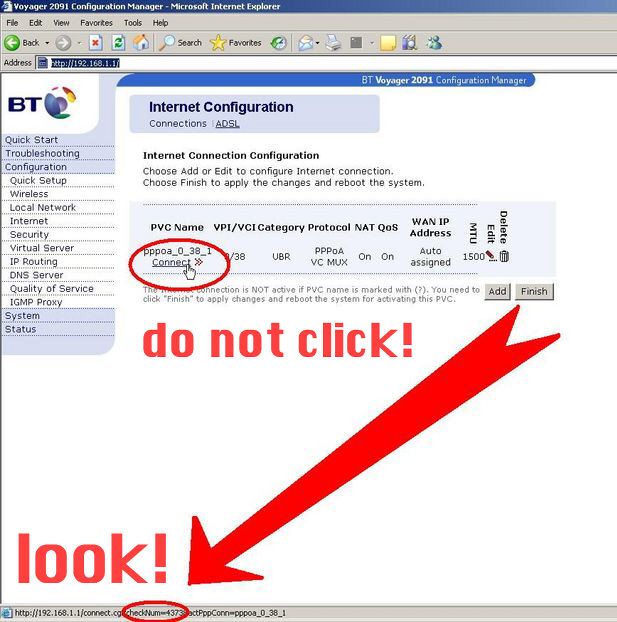Click the Edit pencil icon for pppoa_0_38_1
The height and width of the screenshot is (622, 617).
point(491,256)
